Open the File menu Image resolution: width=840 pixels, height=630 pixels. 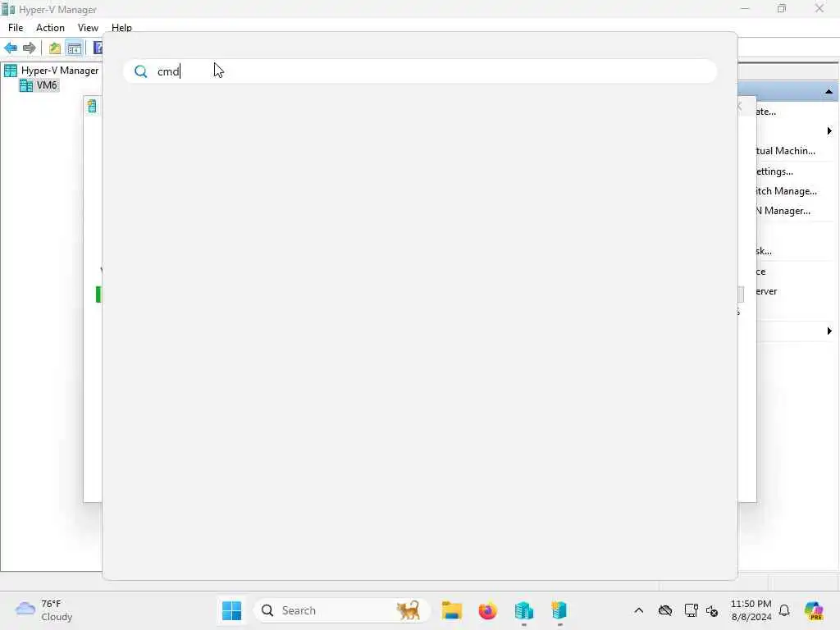(x=16, y=28)
